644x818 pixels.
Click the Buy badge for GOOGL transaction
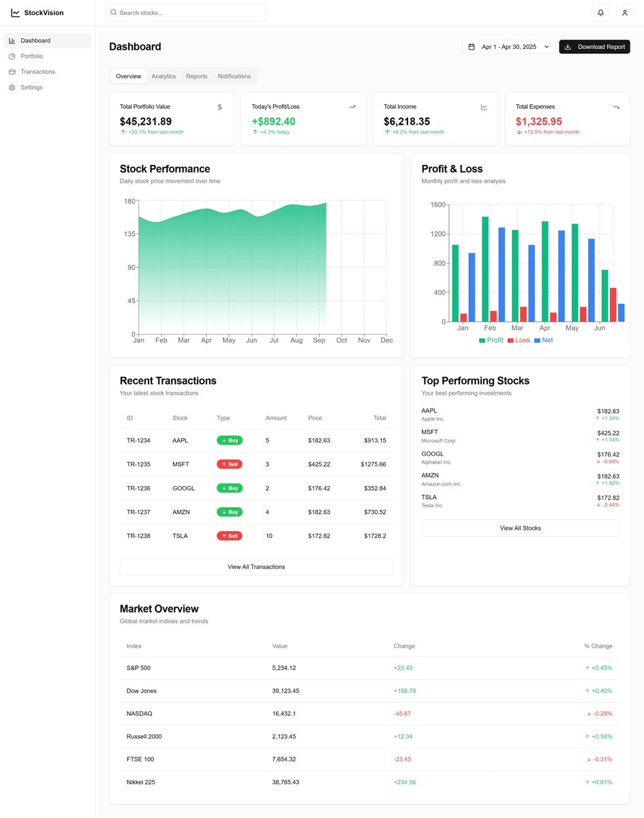coord(230,488)
